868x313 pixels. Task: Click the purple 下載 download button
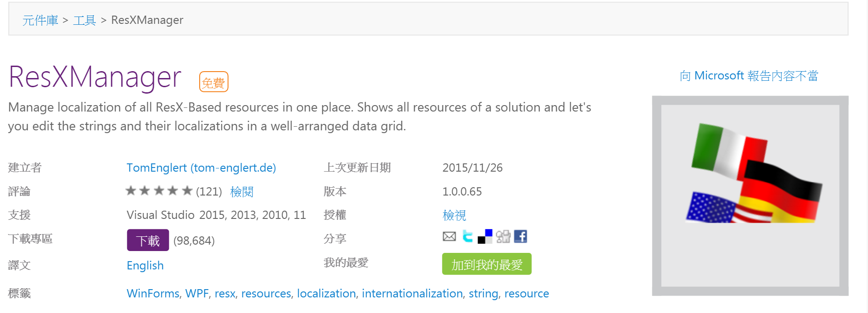point(148,240)
